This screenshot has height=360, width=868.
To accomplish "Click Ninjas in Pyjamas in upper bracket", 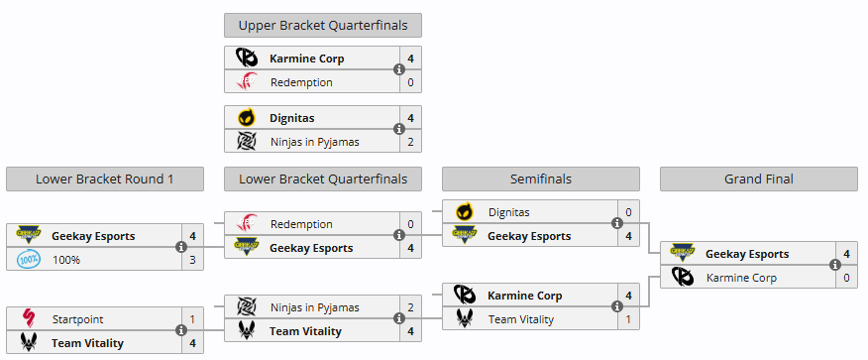I will [315, 142].
